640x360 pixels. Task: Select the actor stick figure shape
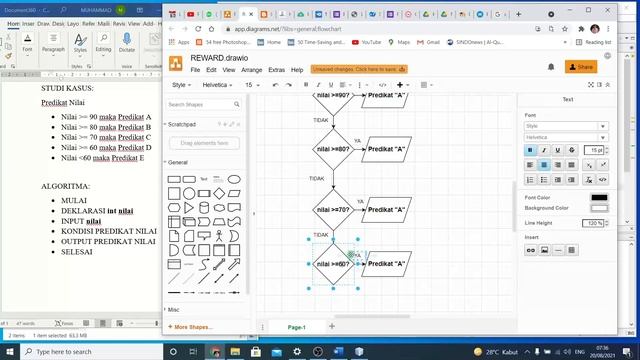(x=219, y=236)
